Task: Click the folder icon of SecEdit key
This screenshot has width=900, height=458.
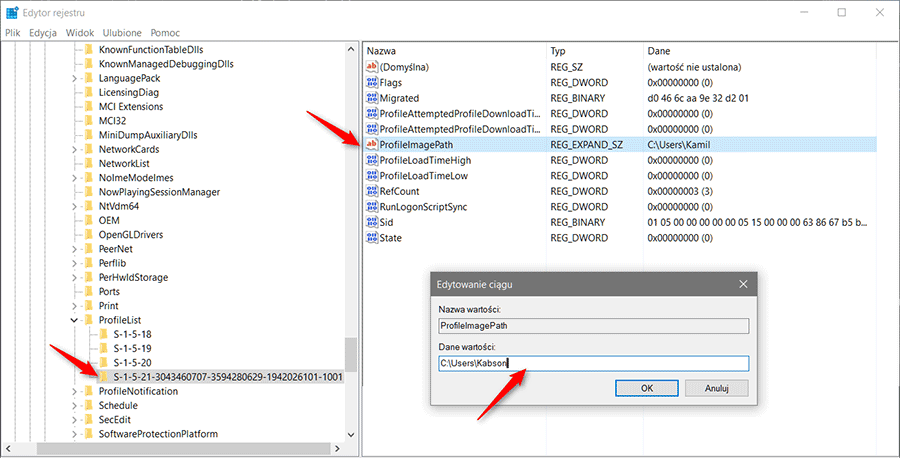Action: 88,420
